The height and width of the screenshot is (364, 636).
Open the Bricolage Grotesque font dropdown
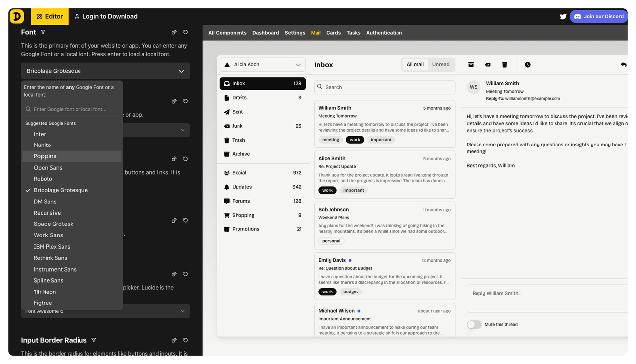click(x=105, y=71)
